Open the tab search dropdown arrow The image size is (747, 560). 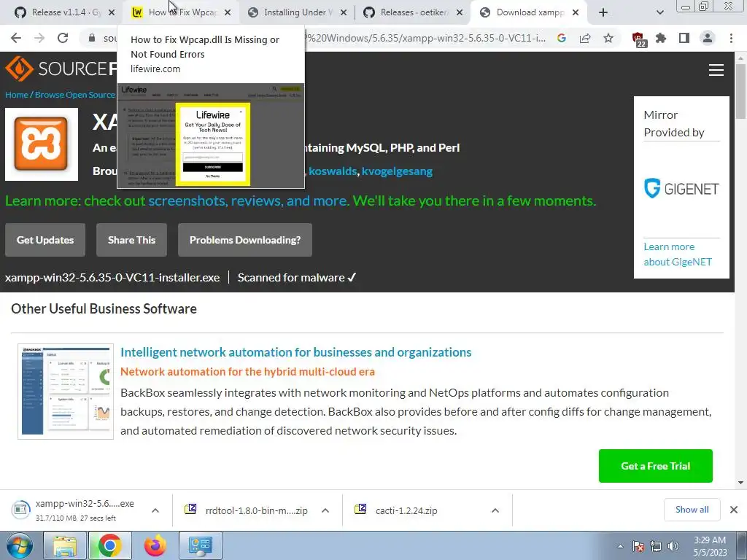(659, 12)
